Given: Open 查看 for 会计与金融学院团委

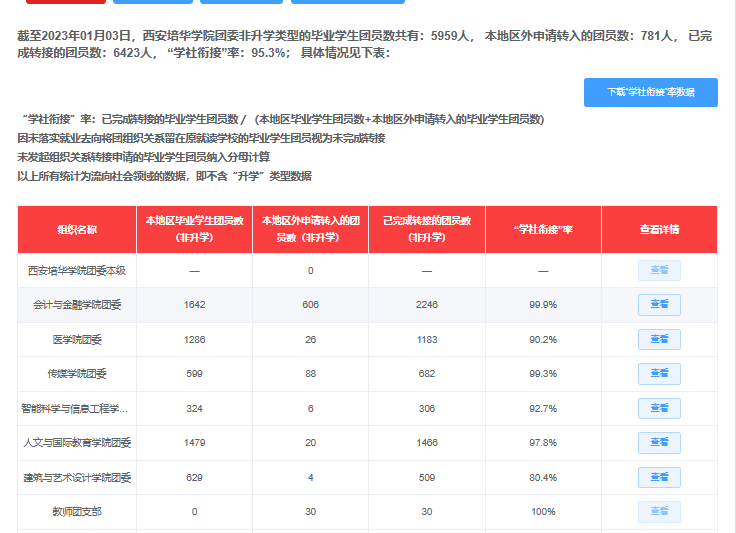Looking at the screenshot, I should point(659,305).
